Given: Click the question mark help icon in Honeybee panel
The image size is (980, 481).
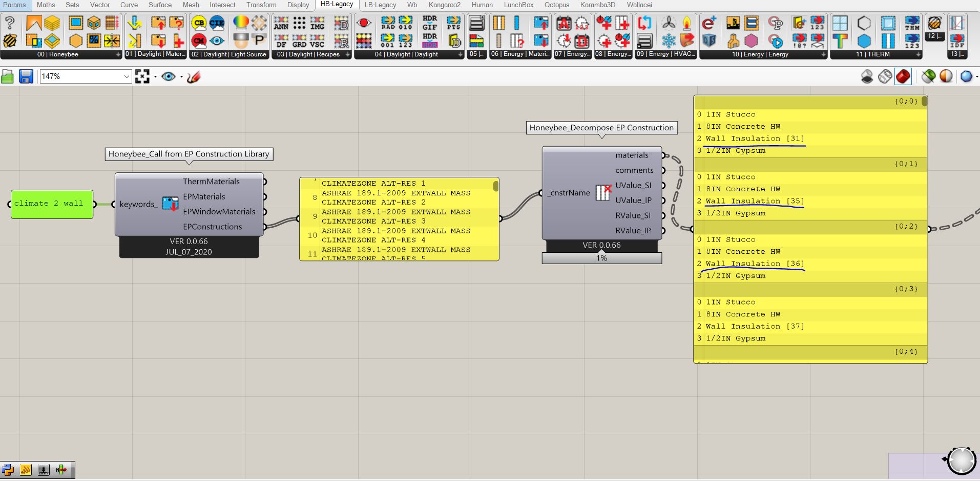Looking at the screenshot, I should coord(10,23).
